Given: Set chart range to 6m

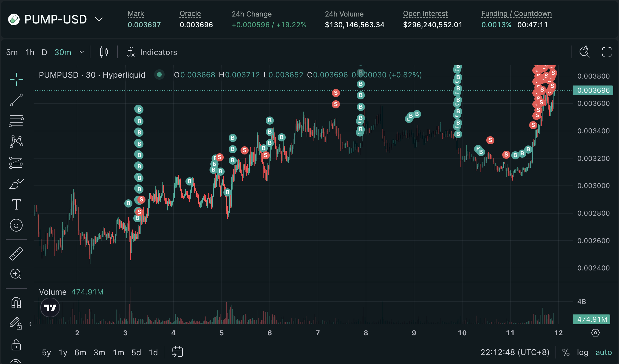Looking at the screenshot, I should [x=80, y=352].
